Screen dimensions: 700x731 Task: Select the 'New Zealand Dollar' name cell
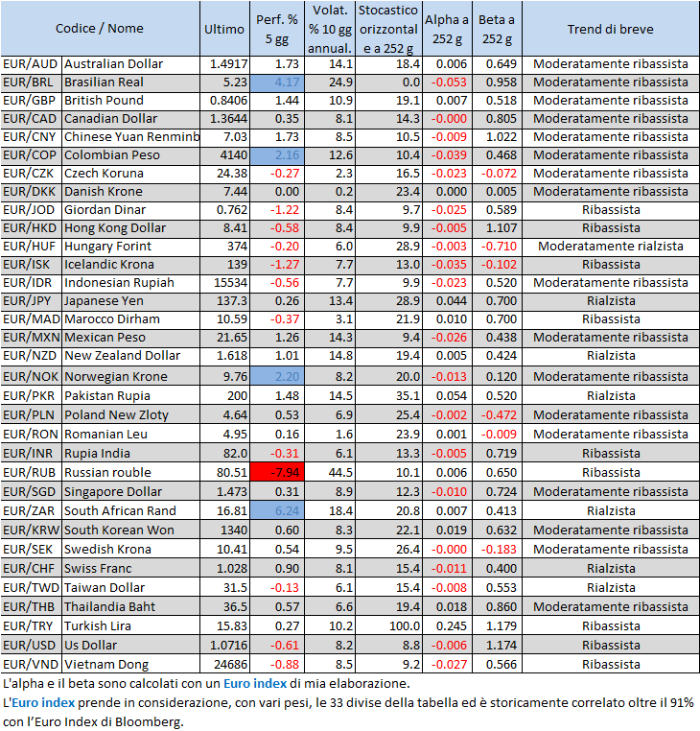[x=131, y=356]
